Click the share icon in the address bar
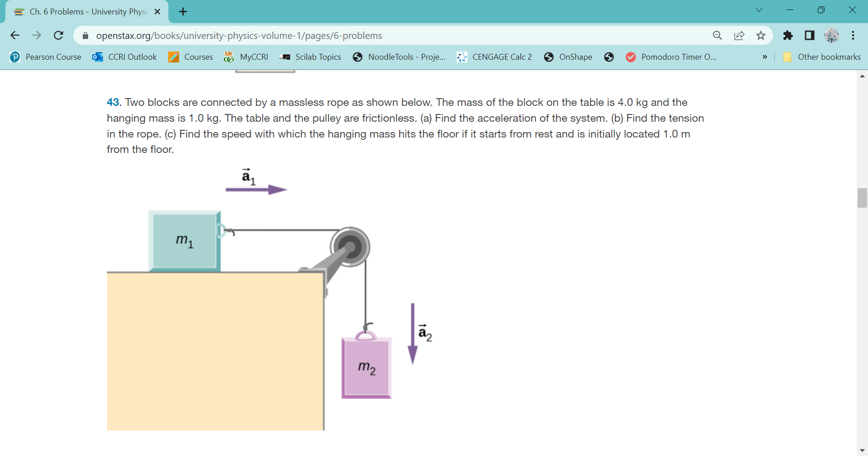Screen dimensions: 868x456 coord(739,35)
